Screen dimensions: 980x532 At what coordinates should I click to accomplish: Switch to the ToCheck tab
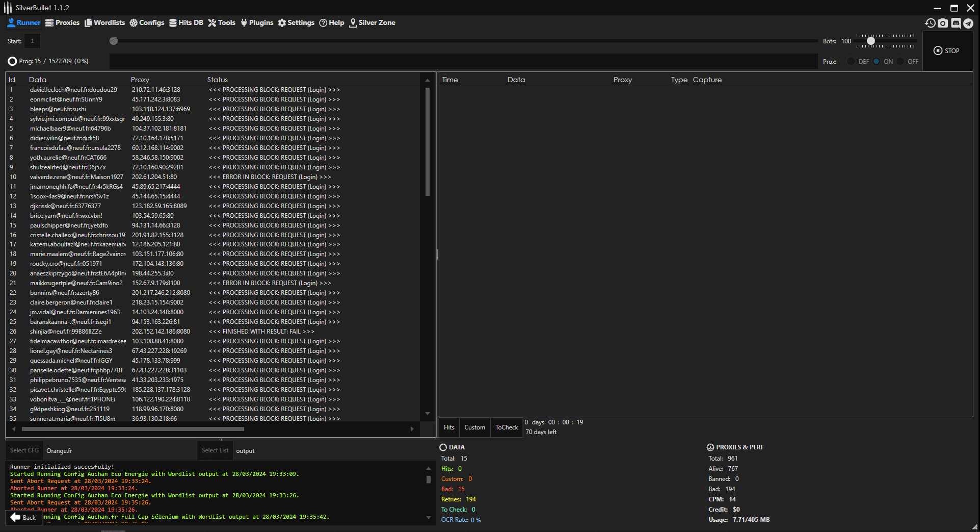pos(506,427)
